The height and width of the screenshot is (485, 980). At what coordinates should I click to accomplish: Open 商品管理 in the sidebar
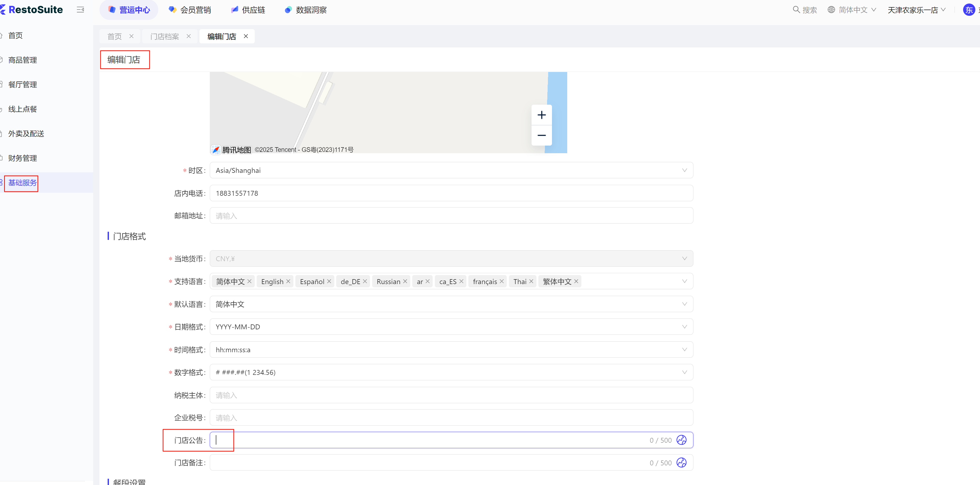[22, 60]
